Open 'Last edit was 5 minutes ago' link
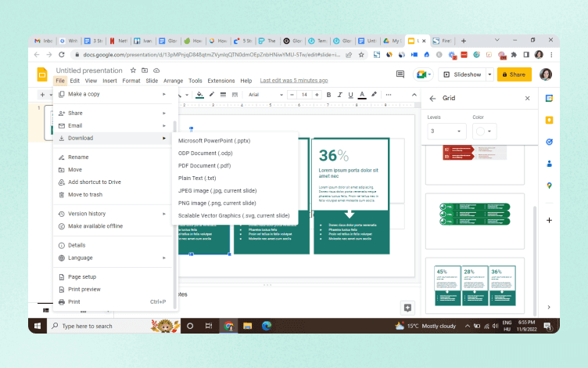The width and height of the screenshot is (588, 368). [294, 81]
